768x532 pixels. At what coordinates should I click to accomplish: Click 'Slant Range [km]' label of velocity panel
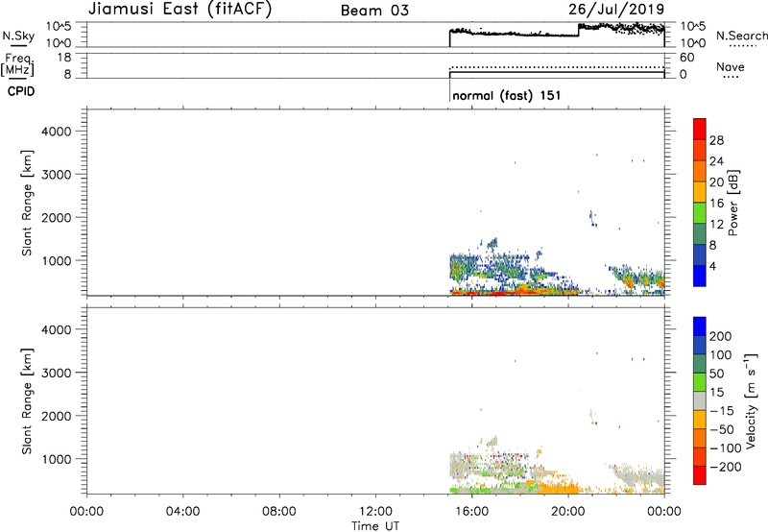pyautogui.click(x=27, y=401)
